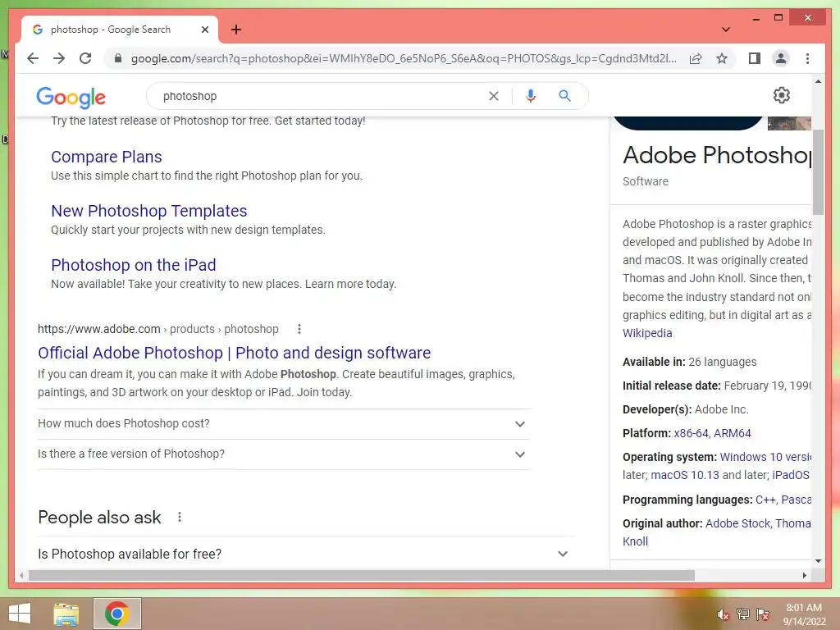Open the Wikipedia link in the knowledge panel

647,333
